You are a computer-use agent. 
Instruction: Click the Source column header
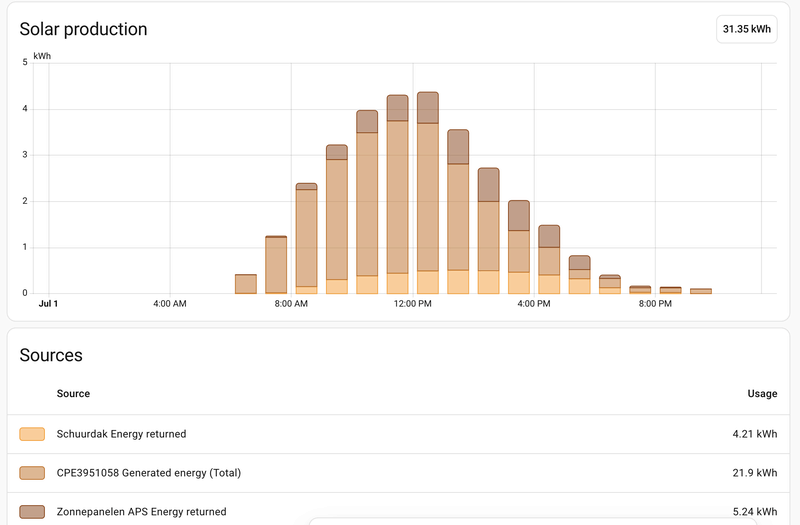(73, 394)
